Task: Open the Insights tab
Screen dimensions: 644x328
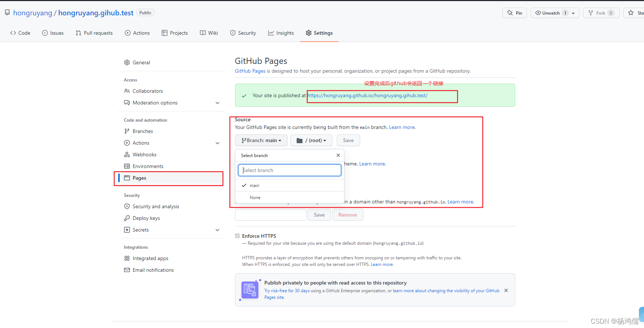Action: pos(281,33)
